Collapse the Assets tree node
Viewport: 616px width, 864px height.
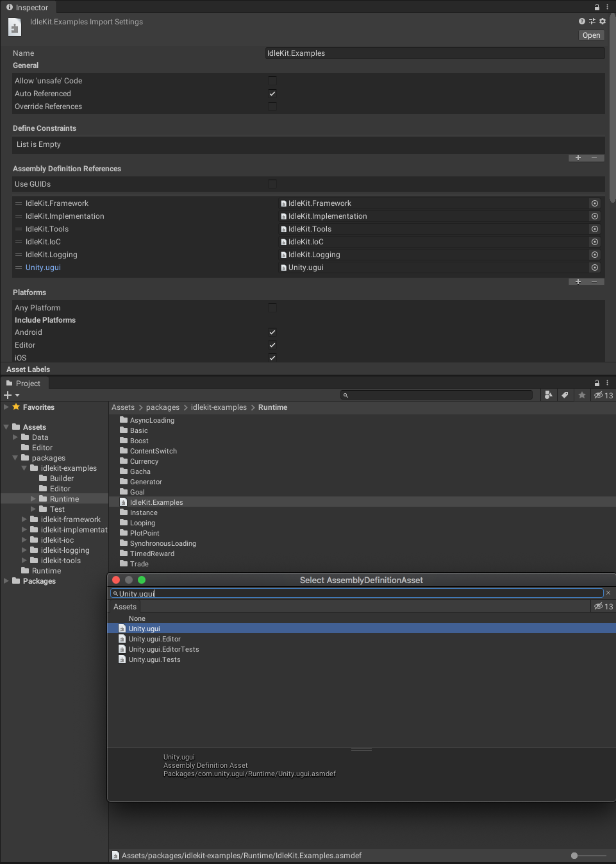pos(6,427)
